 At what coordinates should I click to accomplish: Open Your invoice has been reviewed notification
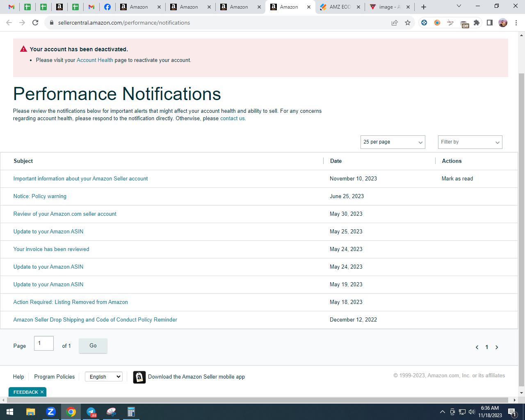coord(51,249)
